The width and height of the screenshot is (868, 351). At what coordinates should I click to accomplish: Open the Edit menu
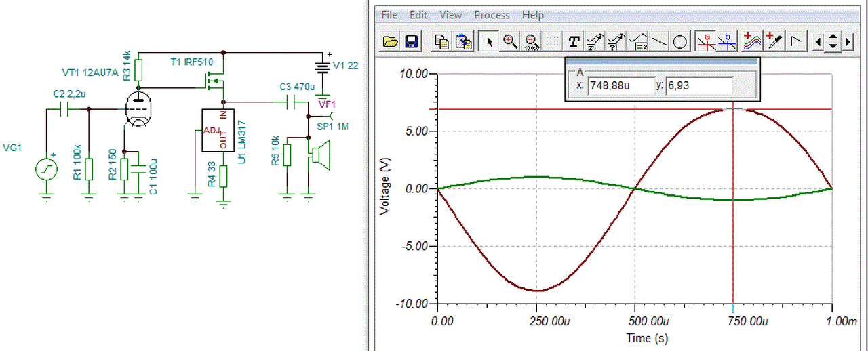tap(418, 14)
